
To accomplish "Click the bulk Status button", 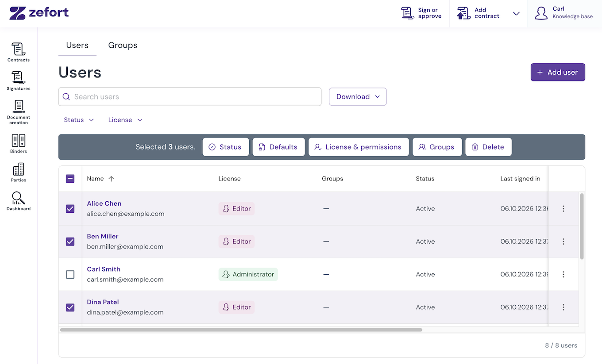I will [x=226, y=147].
